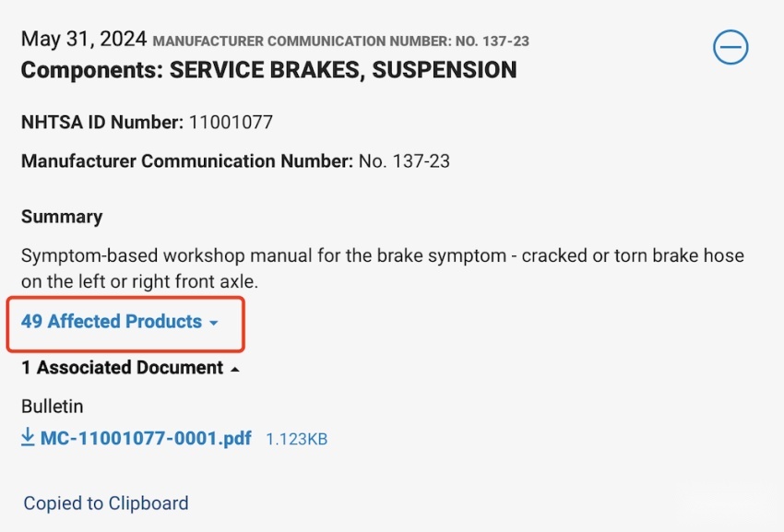Click the small uppercase communication number header
The width and height of the screenshot is (784, 532).
[x=340, y=41]
